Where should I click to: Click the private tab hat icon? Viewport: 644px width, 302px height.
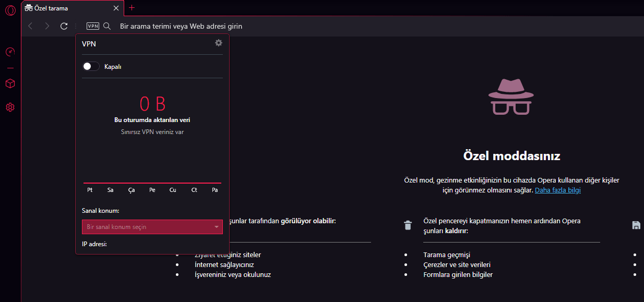[29, 8]
